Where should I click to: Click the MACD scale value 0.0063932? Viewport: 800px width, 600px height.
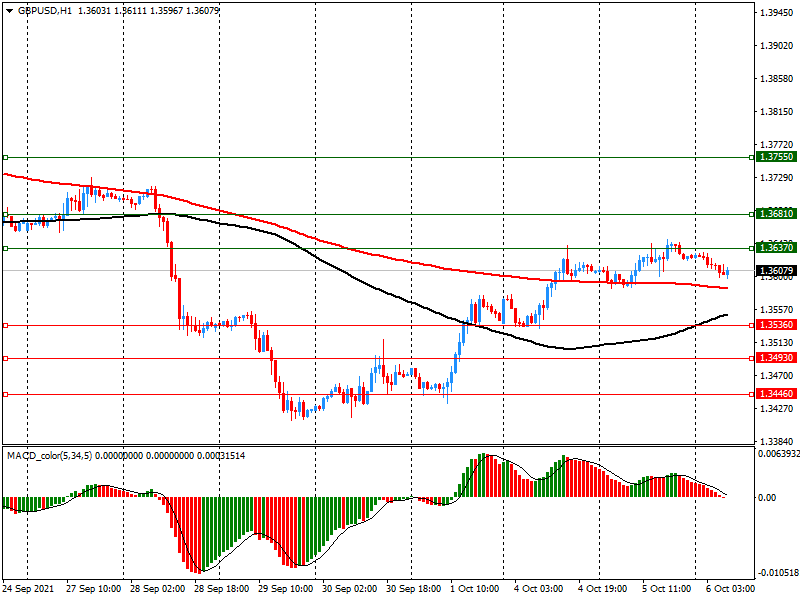point(779,454)
